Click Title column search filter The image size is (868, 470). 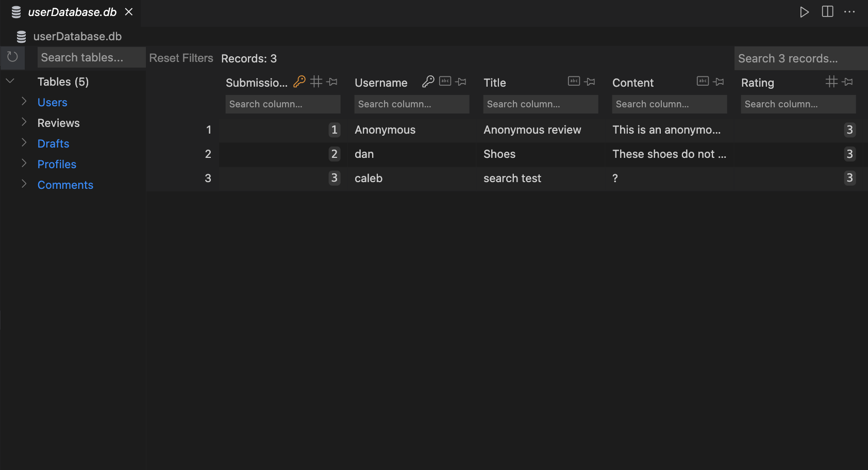[x=541, y=104]
